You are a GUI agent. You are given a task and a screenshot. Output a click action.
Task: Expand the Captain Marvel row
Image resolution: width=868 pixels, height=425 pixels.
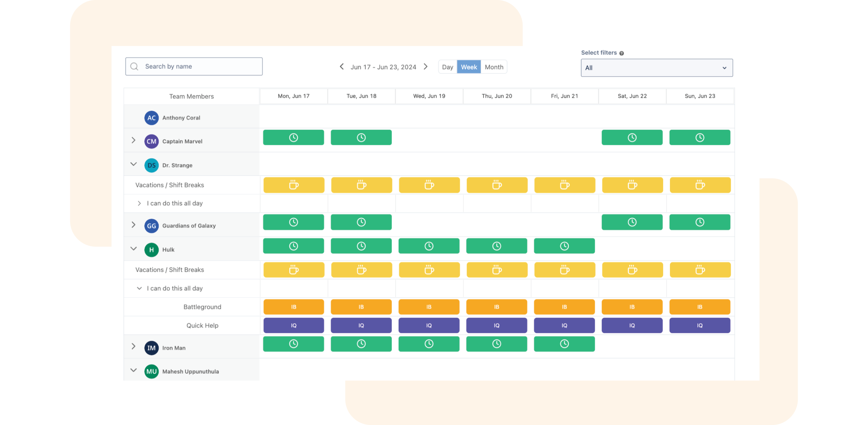pyautogui.click(x=134, y=140)
